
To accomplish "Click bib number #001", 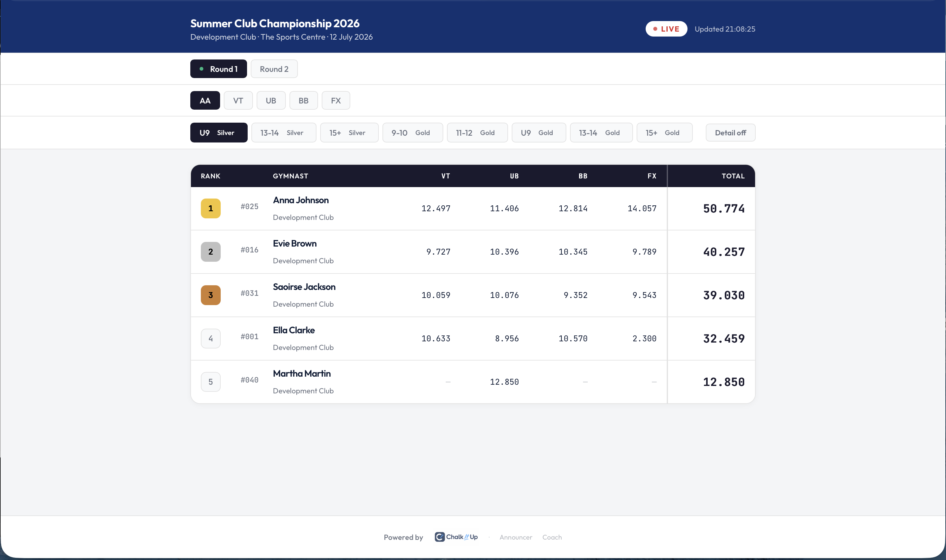I will [x=250, y=337].
